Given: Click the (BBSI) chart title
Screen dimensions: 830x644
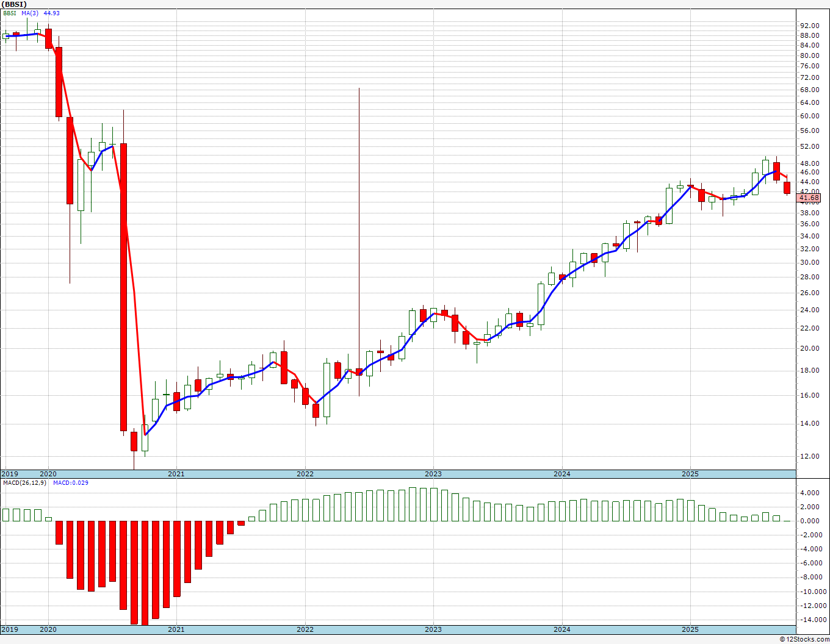Looking at the screenshot, I should click(x=14, y=4).
